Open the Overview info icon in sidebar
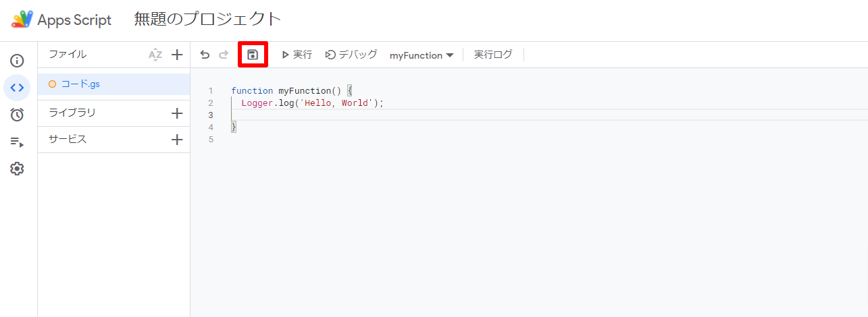The image size is (868, 317). [17, 61]
